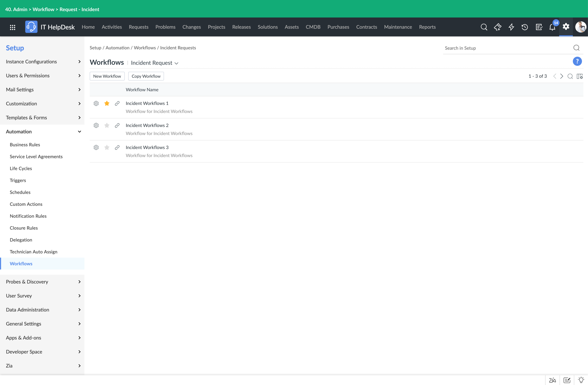Select Custom Actions in sidebar
588x385 pixels.
26,204
